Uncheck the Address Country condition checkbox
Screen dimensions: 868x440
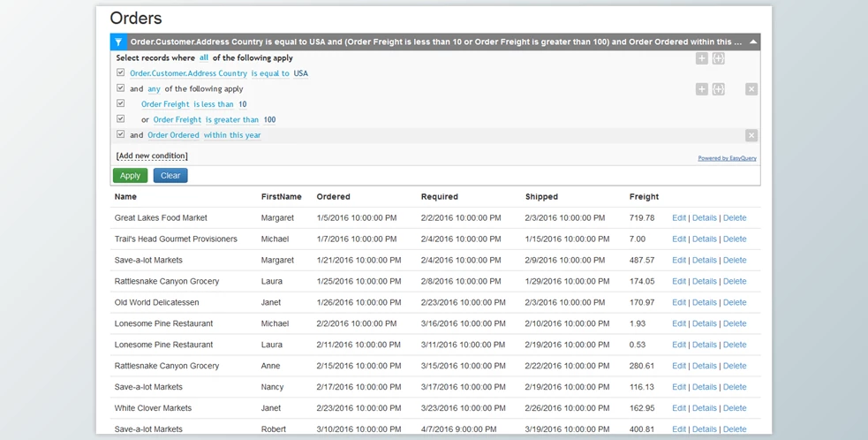(x=121, y=73)
